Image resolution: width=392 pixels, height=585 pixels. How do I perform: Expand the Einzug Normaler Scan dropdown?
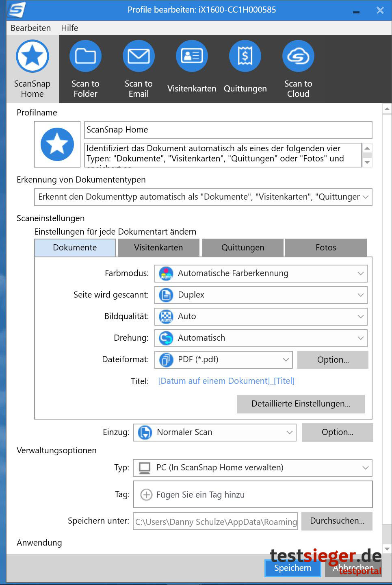pos(214,433)
